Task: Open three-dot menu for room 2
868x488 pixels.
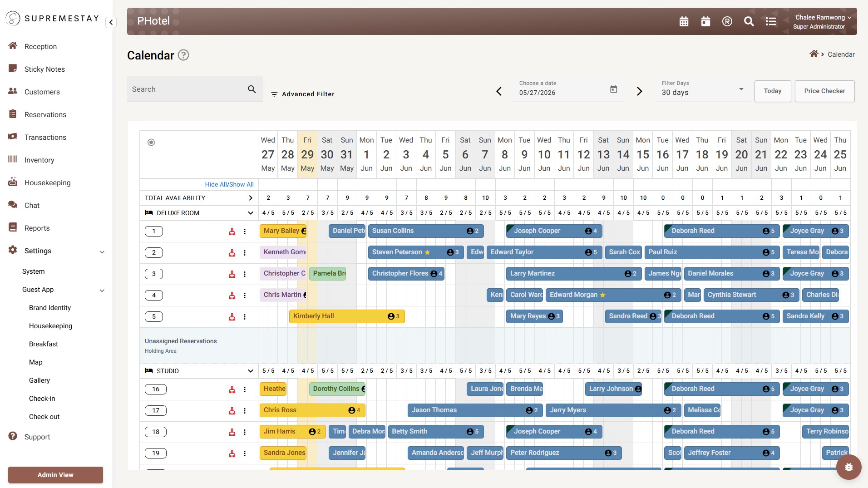Action: (245, 253)
